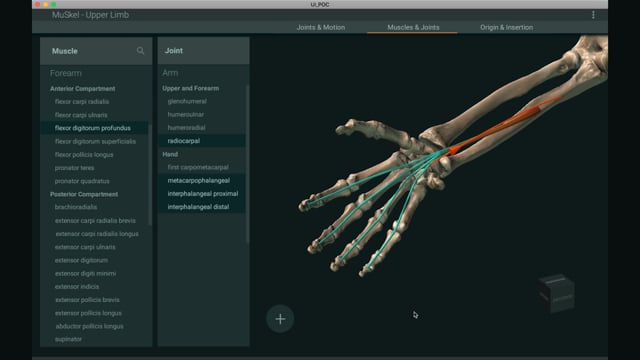Click the Muscle panel header

pyautogui.click(x=96, y=51)
